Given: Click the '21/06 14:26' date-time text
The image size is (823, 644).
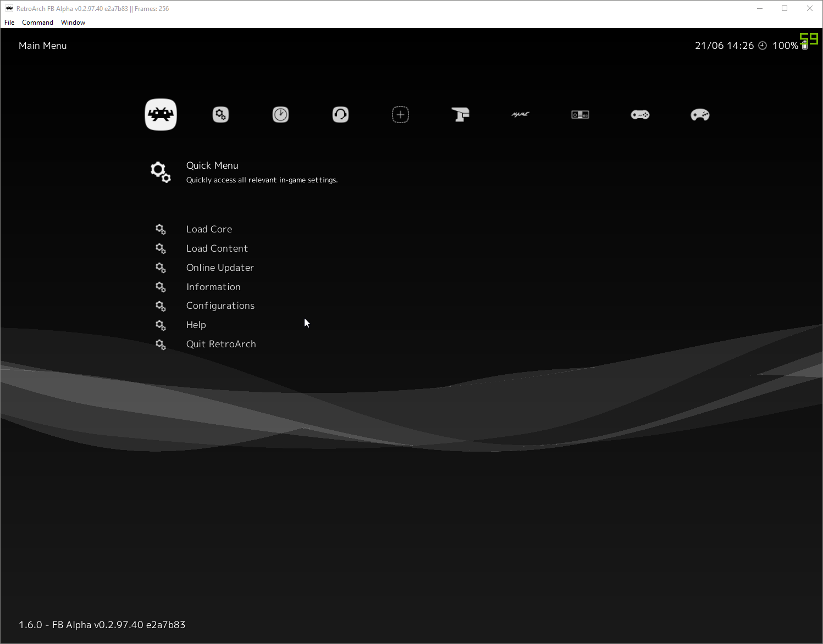Looking at the screenshot, I should point(724,46).
